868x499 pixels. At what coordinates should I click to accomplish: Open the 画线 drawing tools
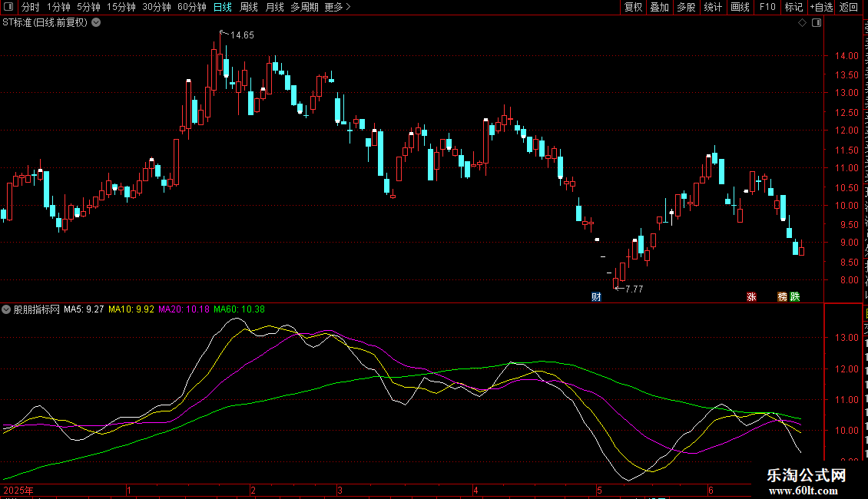point(740,7)
